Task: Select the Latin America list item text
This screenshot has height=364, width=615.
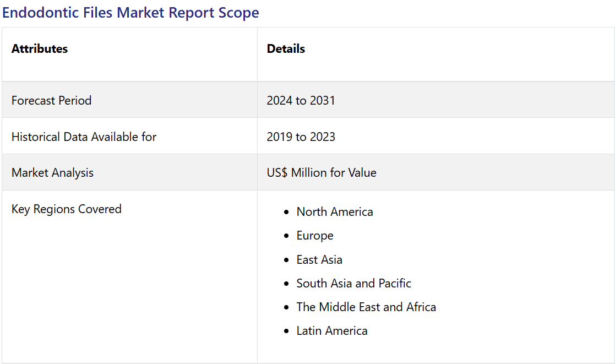Action: point(332,330)
